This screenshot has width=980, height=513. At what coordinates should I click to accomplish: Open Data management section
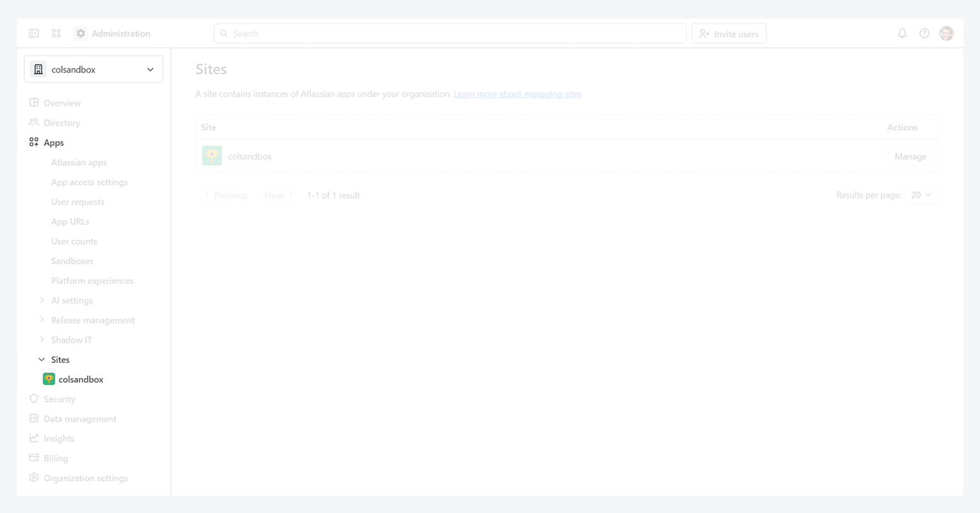tap(80, 419)
